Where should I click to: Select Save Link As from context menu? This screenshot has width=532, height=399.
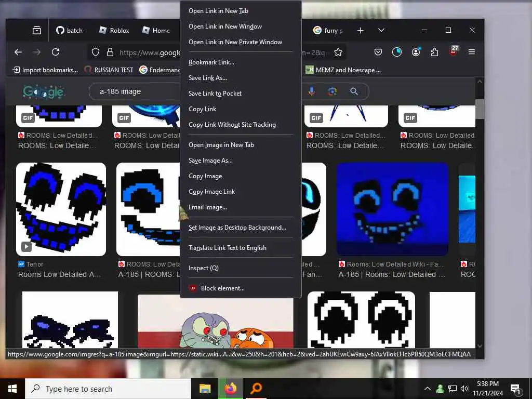pyautogui.click(x=241, y=78)
